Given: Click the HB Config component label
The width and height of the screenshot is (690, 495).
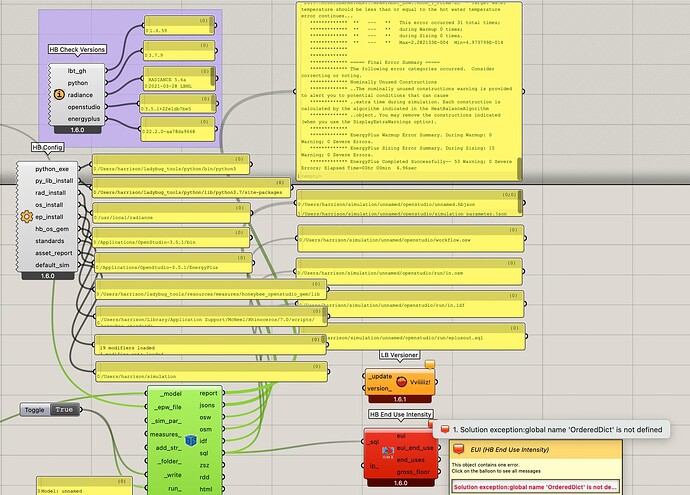Looking at the screenshot, I should click(48, 147).
